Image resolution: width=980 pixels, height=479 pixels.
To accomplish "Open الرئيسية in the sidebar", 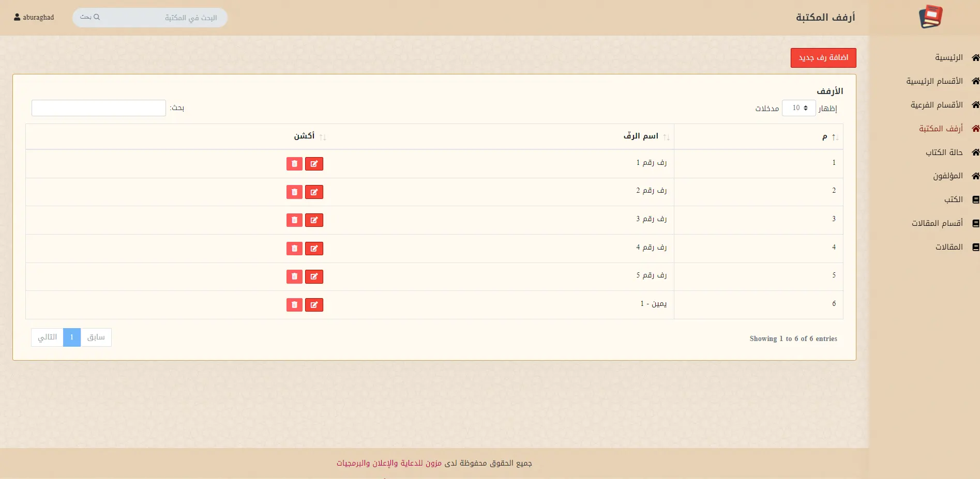I will pos(948,57).
